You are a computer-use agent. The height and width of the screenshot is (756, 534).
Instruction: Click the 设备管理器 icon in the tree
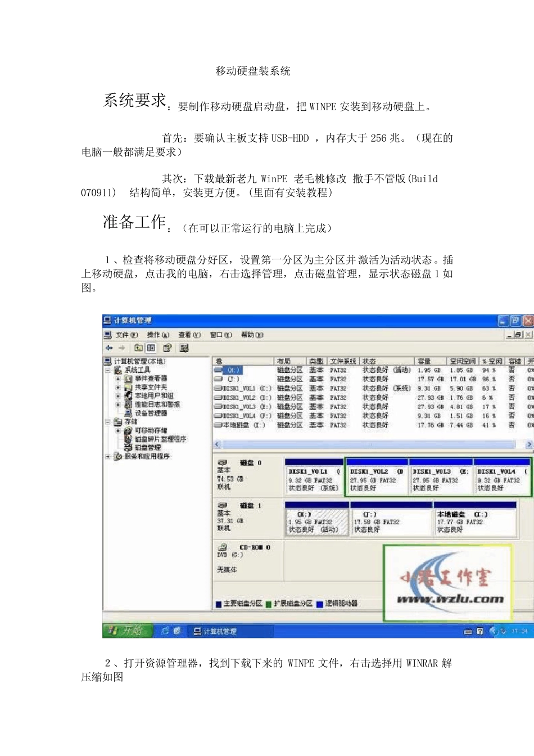(128, 413)
